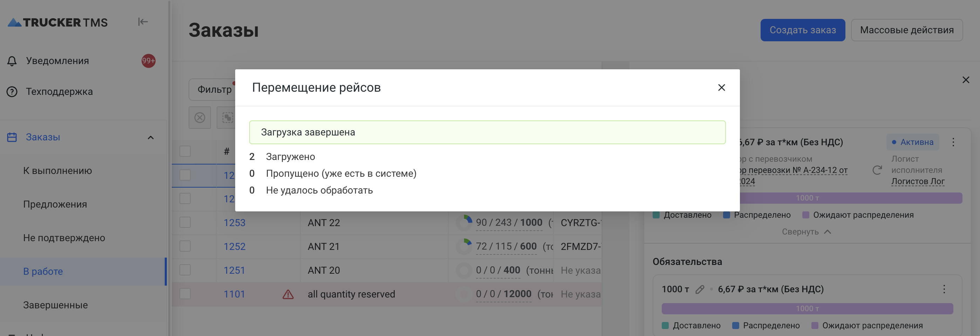Open order 1253 link
The height and width of the screenshot is (336, 980).
[x=234, y=223]
